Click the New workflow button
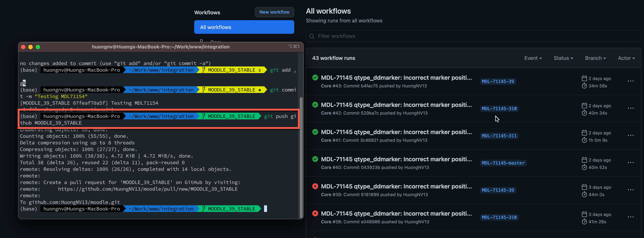 pyautogui.click(x=274, y=12)
